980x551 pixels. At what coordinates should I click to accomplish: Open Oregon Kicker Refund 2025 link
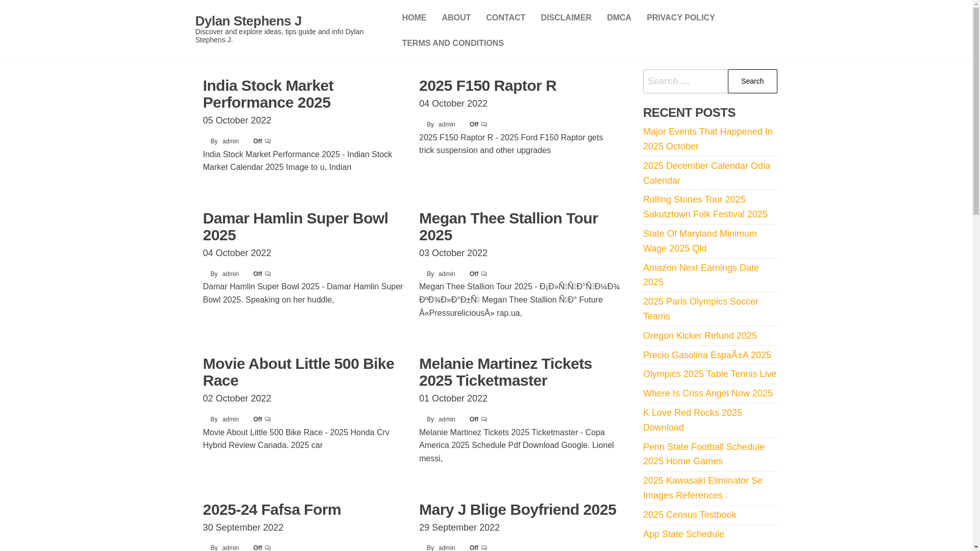point(700,336)
